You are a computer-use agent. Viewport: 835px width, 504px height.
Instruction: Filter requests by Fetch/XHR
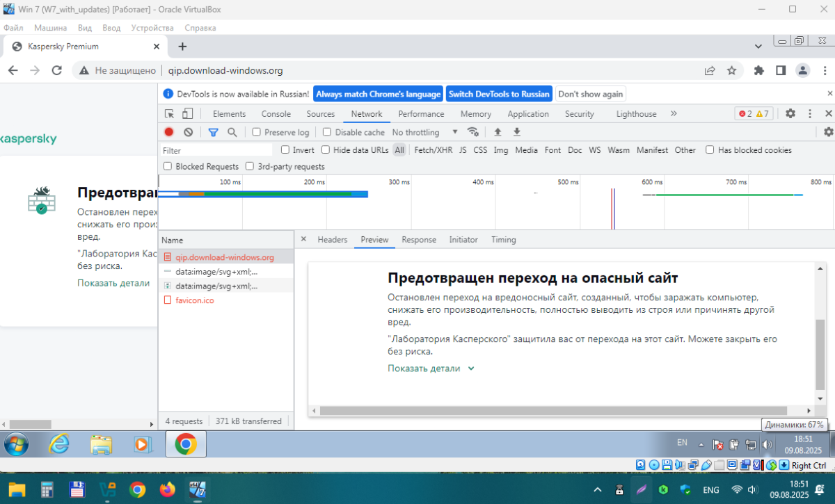coord(433,149)
